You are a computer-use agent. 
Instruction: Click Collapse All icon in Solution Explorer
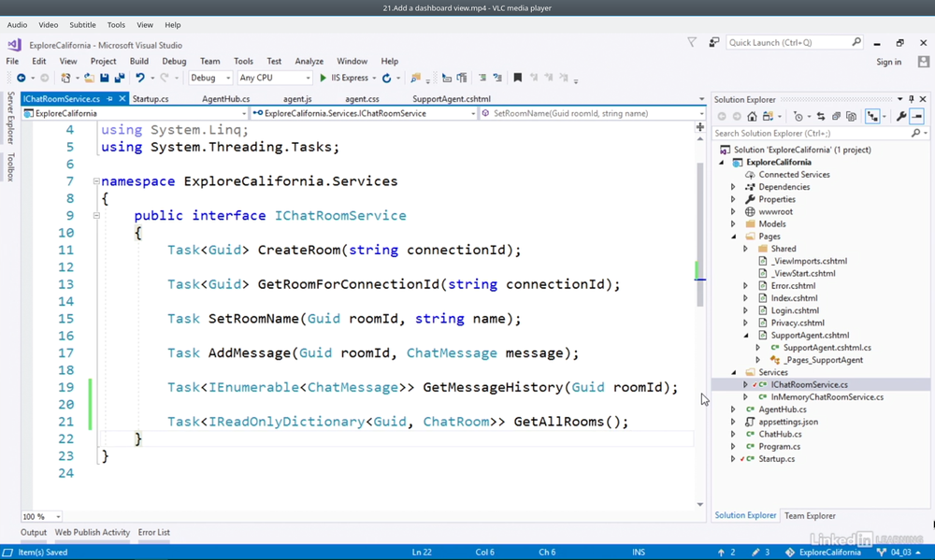(836, 117)
